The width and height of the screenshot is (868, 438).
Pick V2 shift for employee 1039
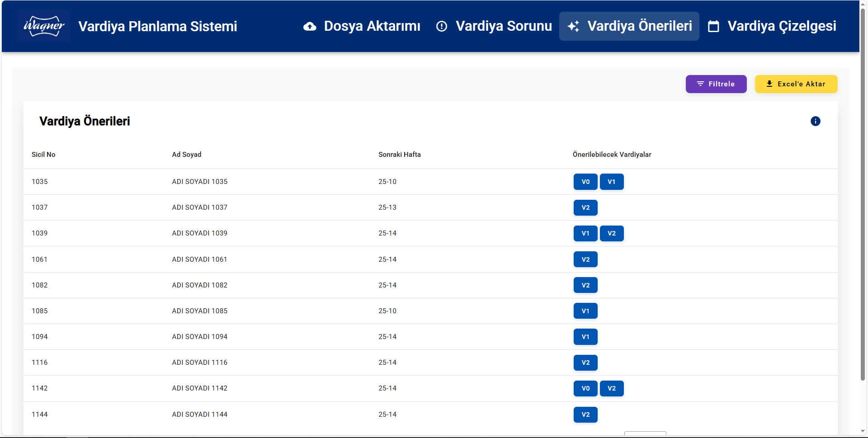(611, 234)
